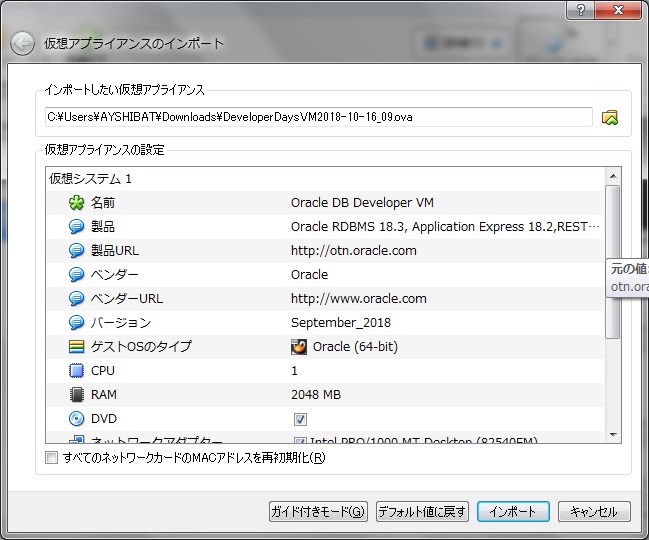
Task: Select the ベンダーURL row label
Action: pos(127,299)
